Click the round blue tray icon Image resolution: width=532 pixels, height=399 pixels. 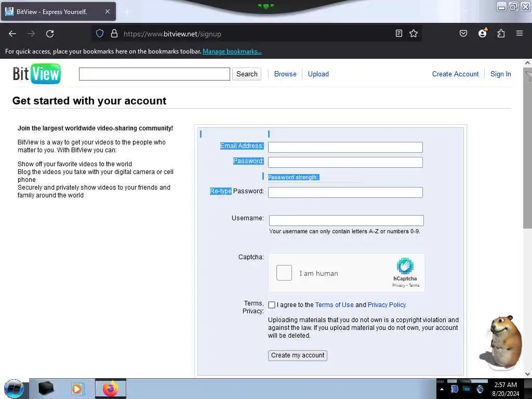pyautogui.click(x=480, y=389)
